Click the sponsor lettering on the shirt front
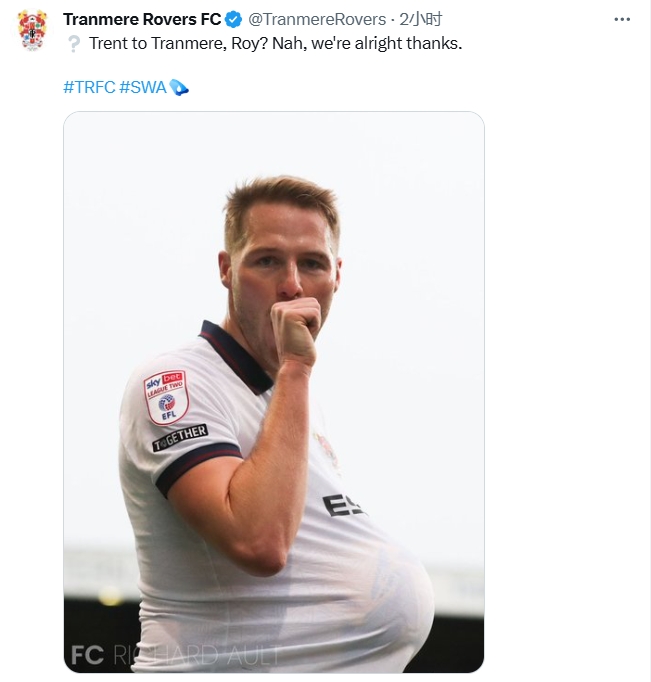Screen dimensions: 651x682 342,506
